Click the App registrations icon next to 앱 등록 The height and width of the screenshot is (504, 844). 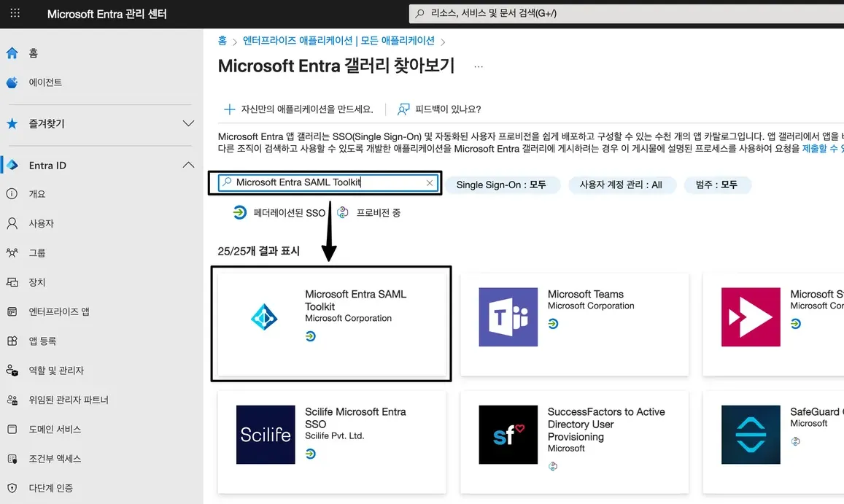[12, 341]
